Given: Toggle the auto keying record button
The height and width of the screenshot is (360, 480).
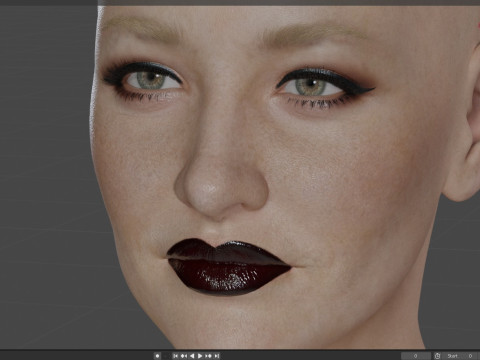Looking at the screenshot, I should point(158,356).
